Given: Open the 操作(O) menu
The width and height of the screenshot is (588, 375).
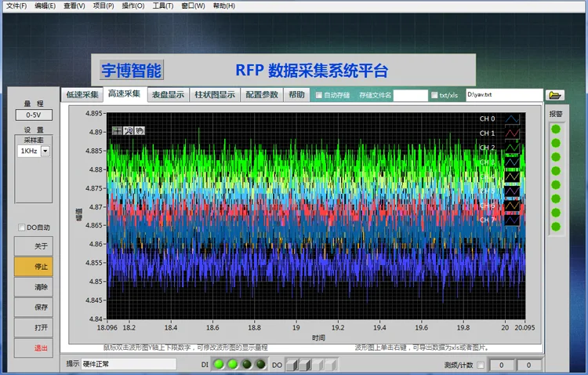Looking at the screenshot, I should (x=133, y=6).
